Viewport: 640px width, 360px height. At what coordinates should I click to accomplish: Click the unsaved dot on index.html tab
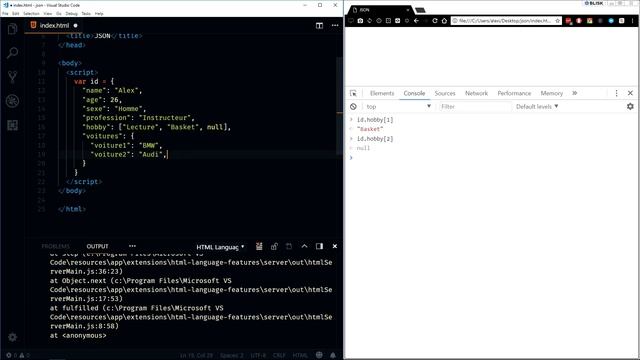(76, 25)
